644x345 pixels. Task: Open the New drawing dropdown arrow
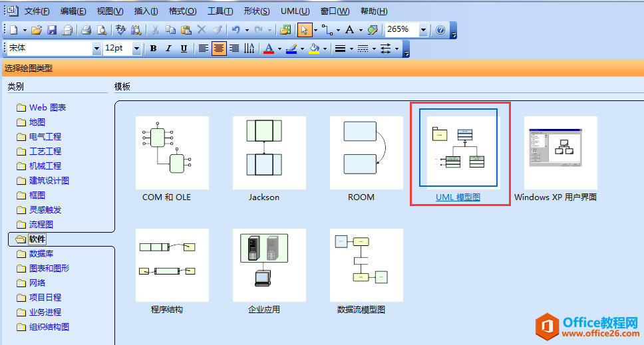point(25,30)
